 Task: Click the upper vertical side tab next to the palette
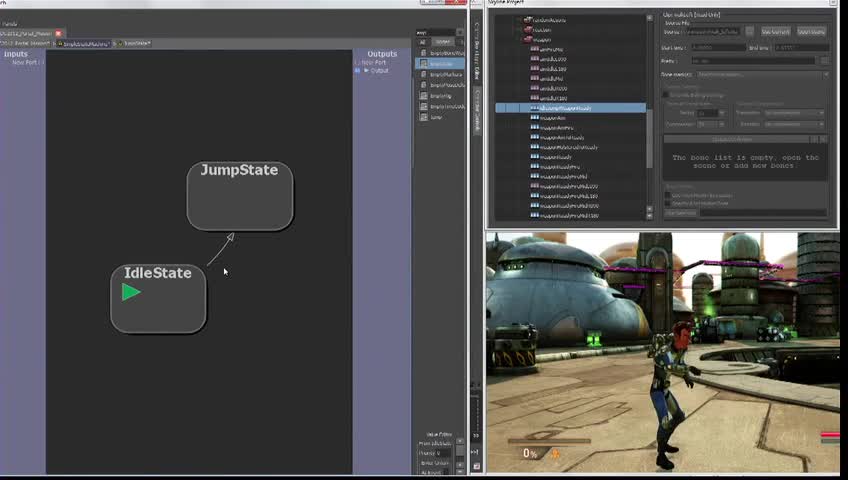tap(477, 50)
